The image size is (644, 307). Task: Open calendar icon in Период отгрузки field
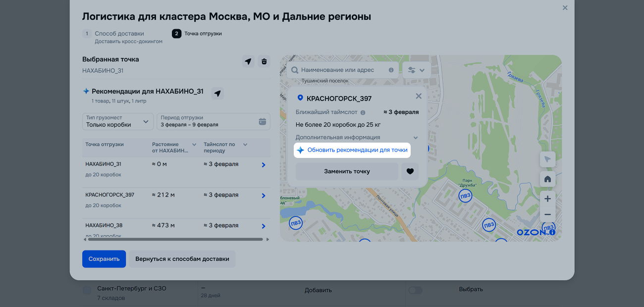point(263,122)
